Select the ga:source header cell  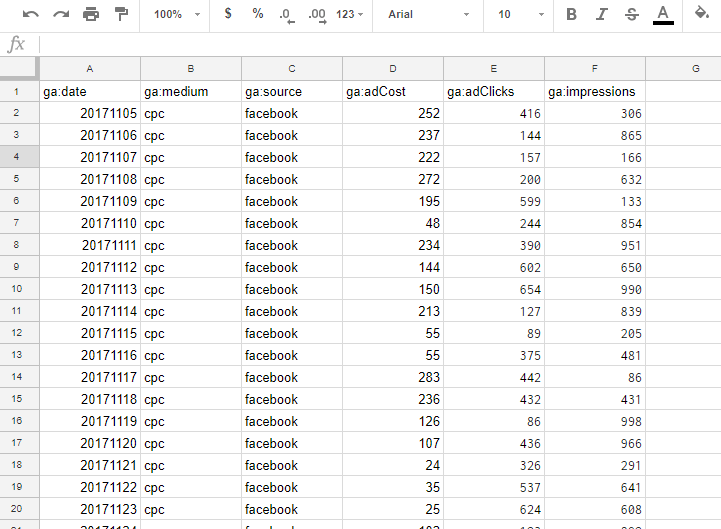292,91
